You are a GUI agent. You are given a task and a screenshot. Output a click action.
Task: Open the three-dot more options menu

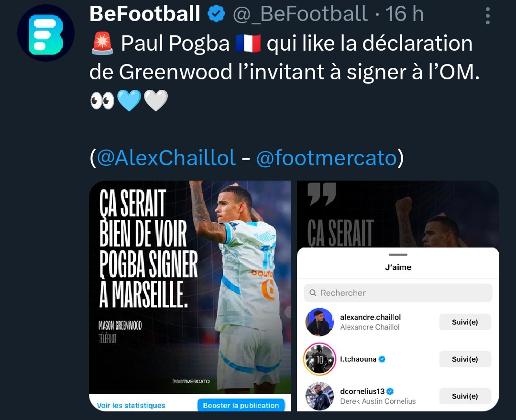[x=487, y=16]
